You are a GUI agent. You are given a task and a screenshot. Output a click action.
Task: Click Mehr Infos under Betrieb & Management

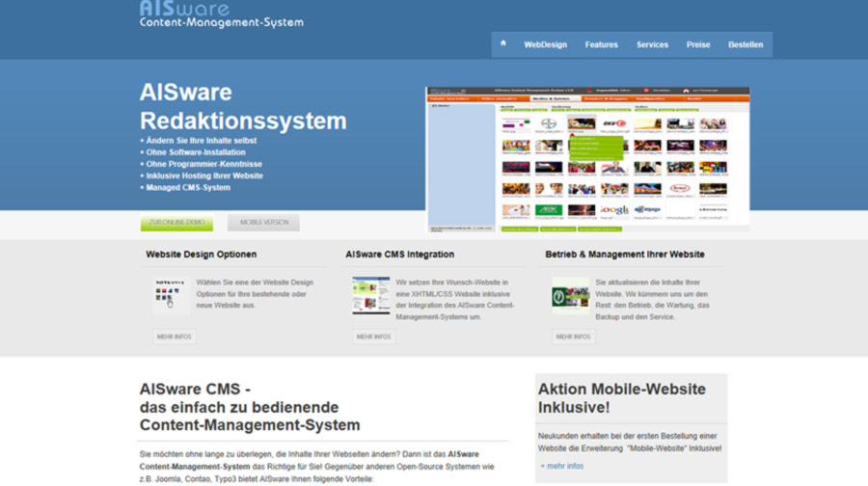tap(573, 337)
